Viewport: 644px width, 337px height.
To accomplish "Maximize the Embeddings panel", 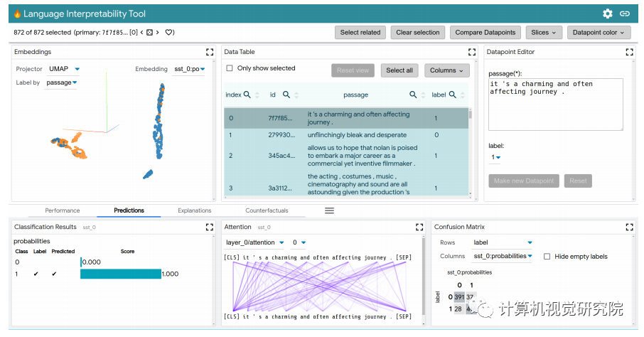I will point(210,52).
